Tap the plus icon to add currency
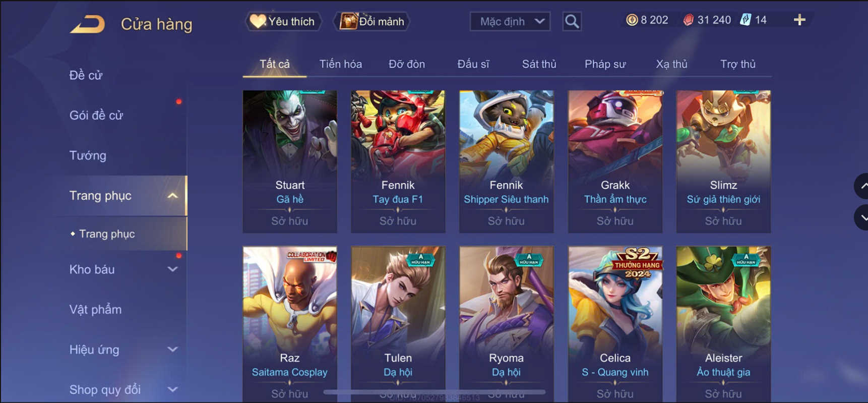The image size is (868, 403). click(x=799, y=20)
